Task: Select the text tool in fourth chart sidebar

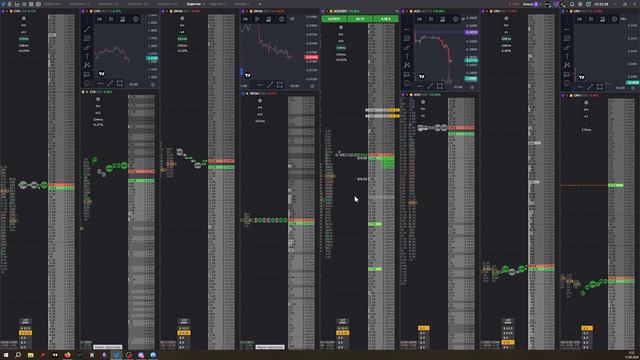Action: click(567, 56)
